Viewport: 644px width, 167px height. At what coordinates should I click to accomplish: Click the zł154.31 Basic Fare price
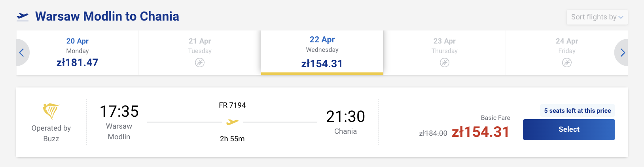pos(481,132)
